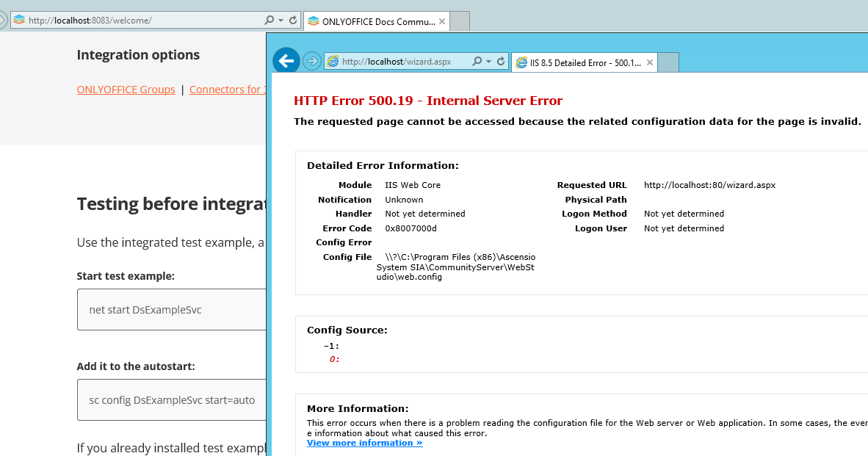Open a new tab in the IIS error window
Viewport: 868px width, 456px height.
click(x=669, y=62)
